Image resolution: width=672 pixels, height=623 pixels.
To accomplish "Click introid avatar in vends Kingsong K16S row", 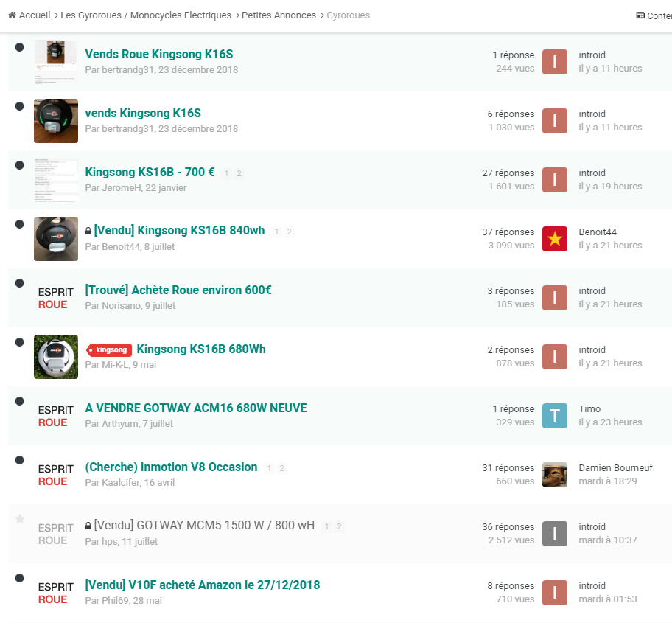I will pyautogui.click(x=555, y=121).
